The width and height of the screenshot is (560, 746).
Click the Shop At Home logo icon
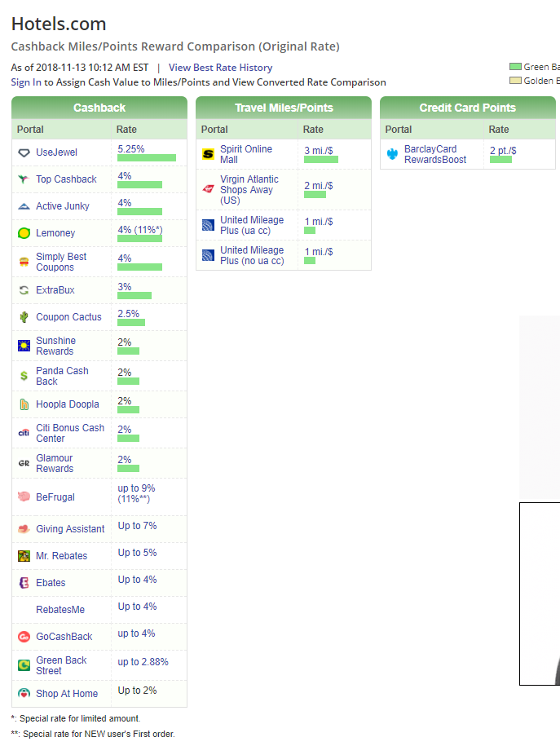click(24, 694)
